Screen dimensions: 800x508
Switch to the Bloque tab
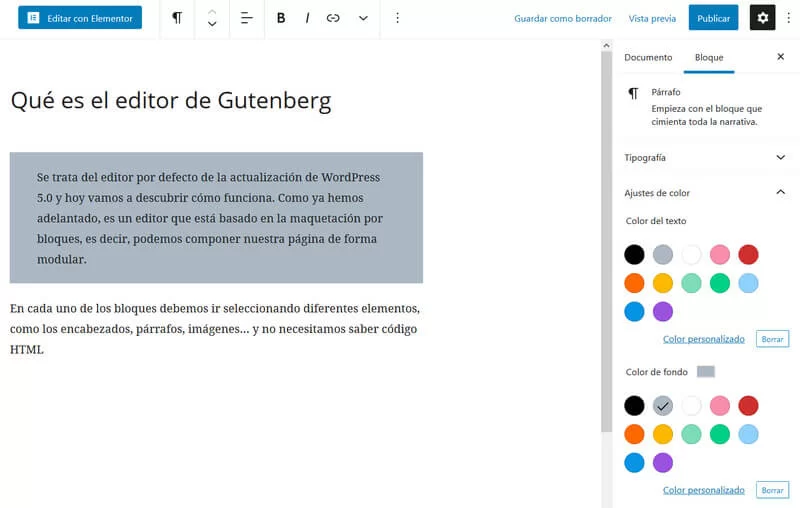coord(709,57)
